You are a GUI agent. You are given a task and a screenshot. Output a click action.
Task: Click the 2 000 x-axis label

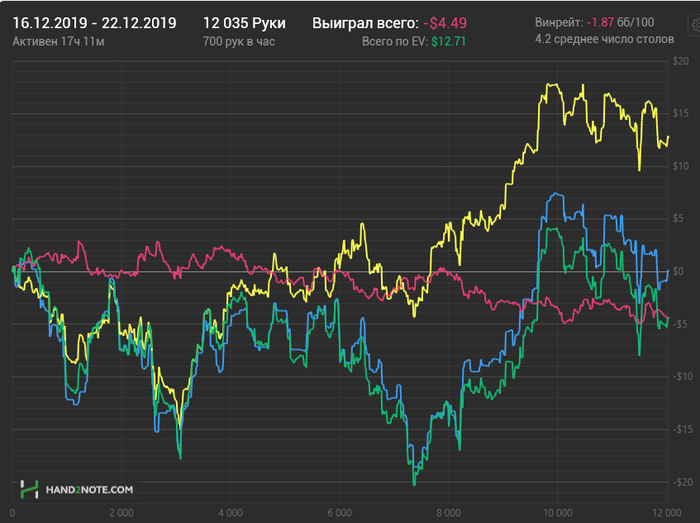[121, 513]
